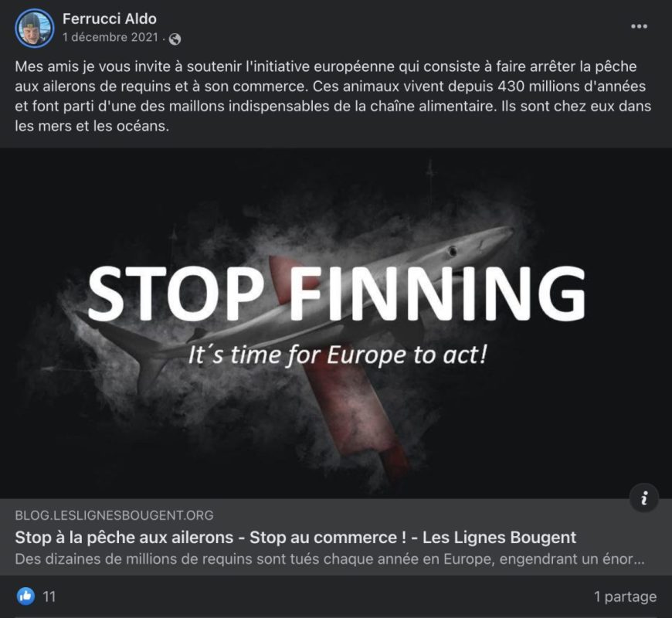Click the '1 décembre 2021' post date

(x=110, y=37)
